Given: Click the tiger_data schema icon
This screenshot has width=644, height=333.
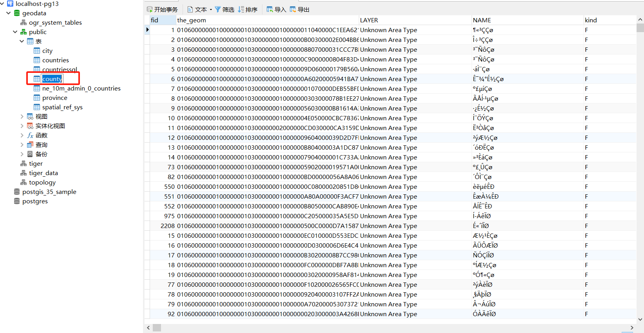Looking at the screenshot, I should [x=24, y=173].
